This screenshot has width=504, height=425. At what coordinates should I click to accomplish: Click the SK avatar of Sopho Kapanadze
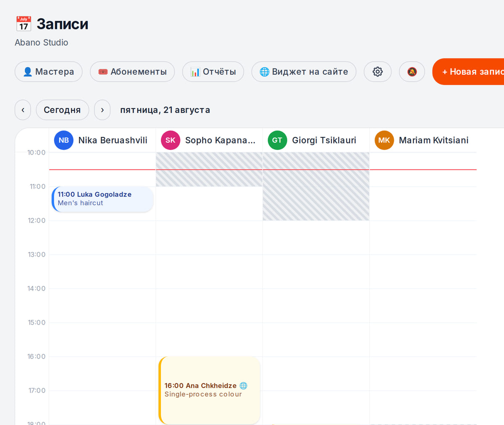tap(171, 140)
